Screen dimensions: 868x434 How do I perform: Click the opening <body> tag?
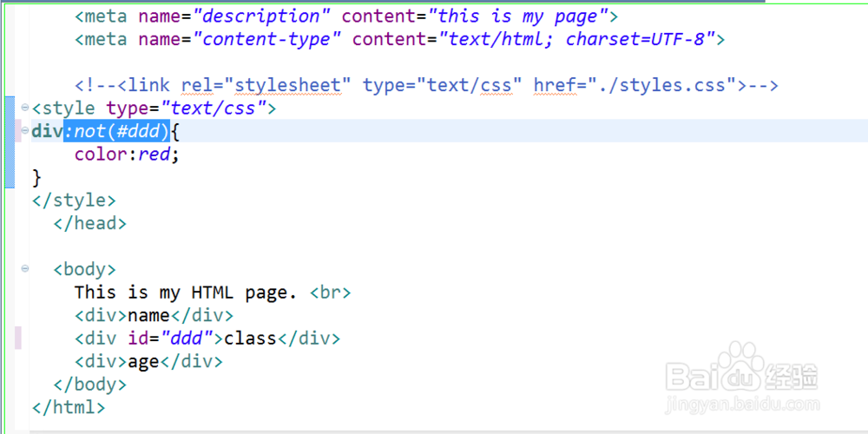click(85, 270)
